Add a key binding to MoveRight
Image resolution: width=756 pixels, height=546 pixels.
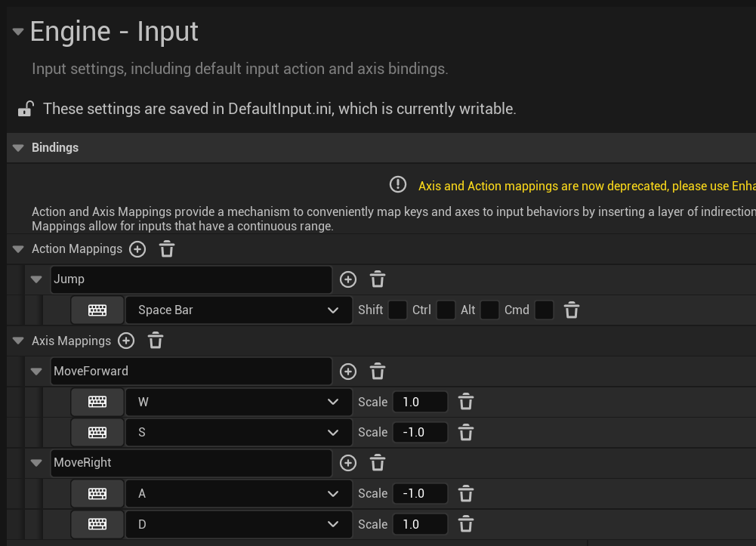coord(348,463)
